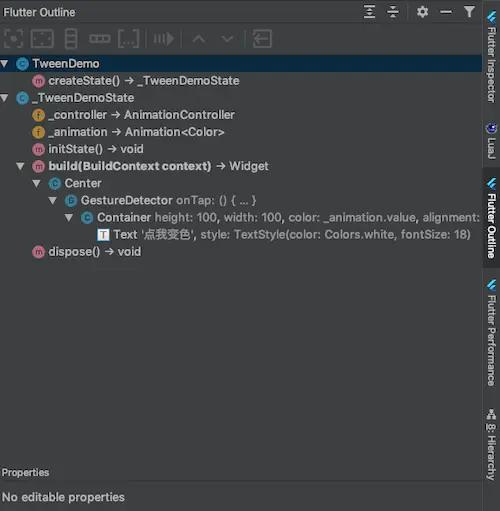
Task: Select the Center widget row
Action: [x=241, y=183]
